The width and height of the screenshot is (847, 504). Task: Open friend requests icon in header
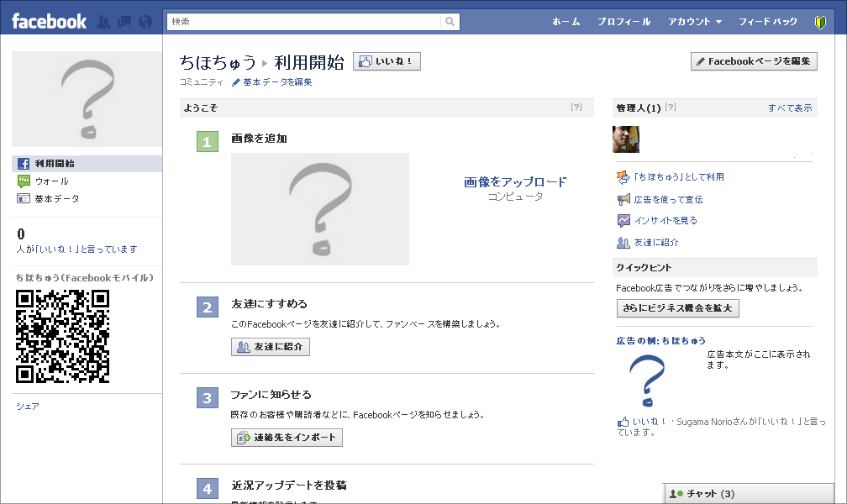pyautogui.click(x=103, y=22)
